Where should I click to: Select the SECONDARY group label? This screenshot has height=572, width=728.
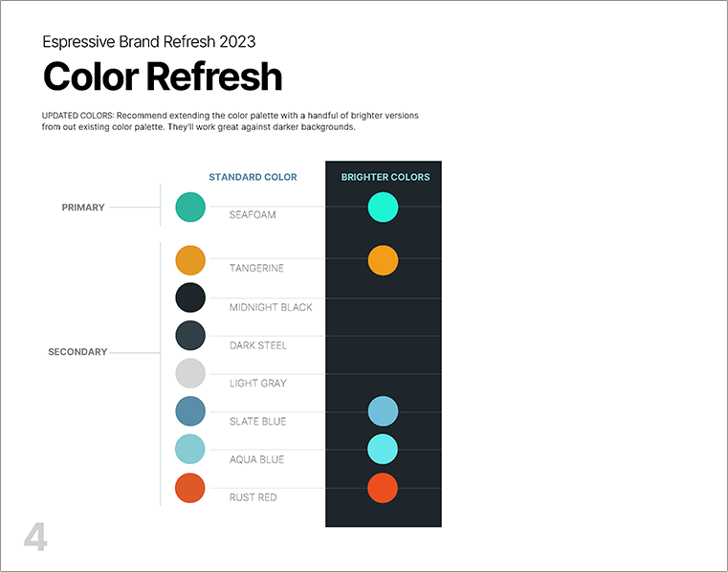77,352
